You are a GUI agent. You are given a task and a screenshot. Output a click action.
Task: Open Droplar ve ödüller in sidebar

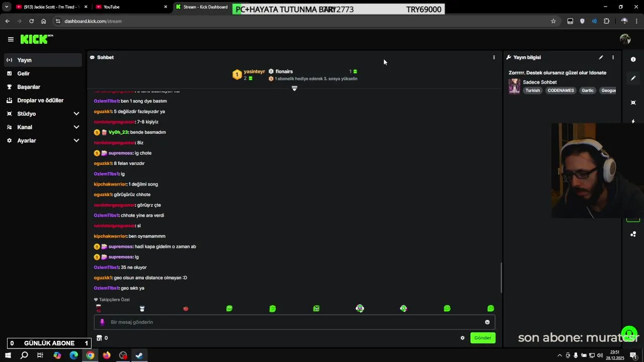[42, 101]
